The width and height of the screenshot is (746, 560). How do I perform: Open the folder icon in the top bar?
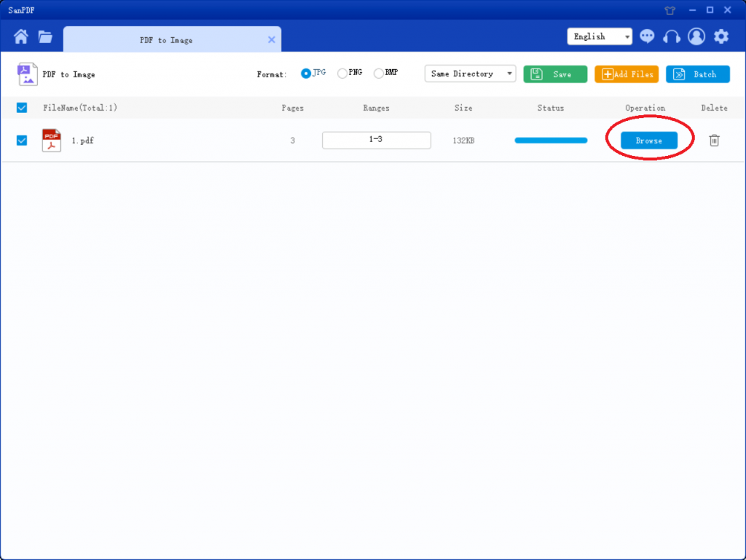(x=45, y=36)
